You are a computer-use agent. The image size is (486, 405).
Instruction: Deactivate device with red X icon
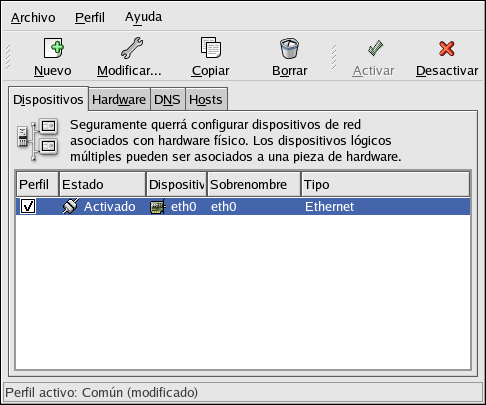(x=447, y=49)
